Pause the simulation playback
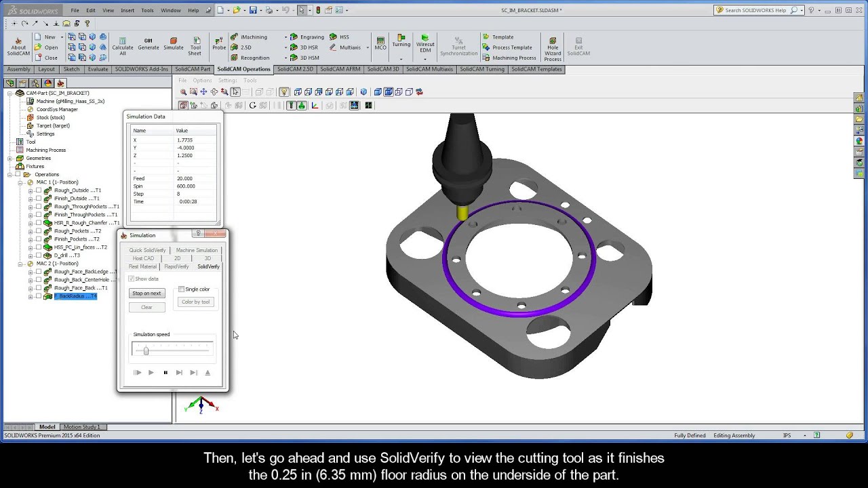 (x=165, y=373)
